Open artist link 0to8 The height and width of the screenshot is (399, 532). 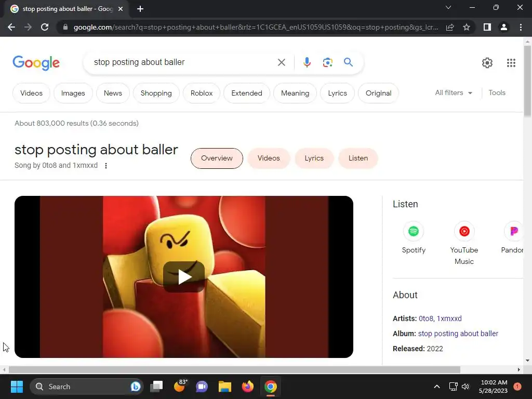pyautogui.click(x=426, y=318)
